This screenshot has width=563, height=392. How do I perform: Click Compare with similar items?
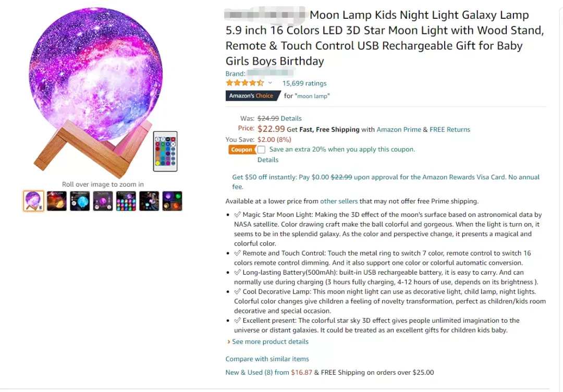(267, 359)
